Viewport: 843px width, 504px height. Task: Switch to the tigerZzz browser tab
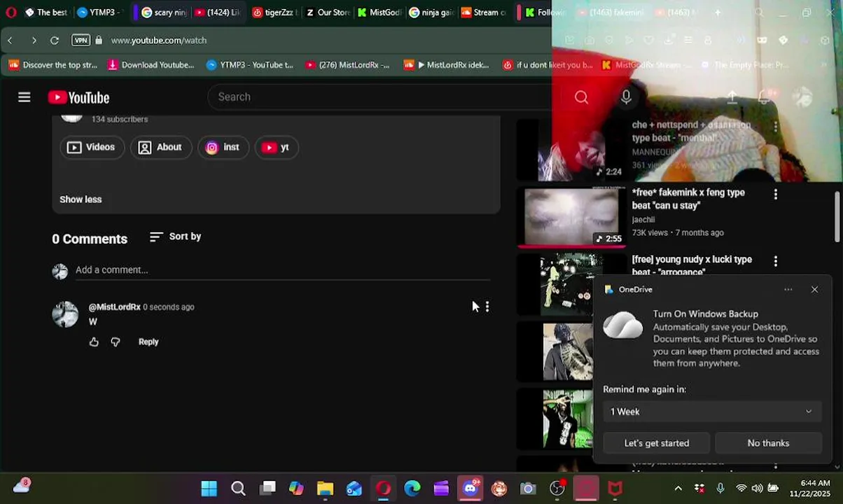[274, 12]
